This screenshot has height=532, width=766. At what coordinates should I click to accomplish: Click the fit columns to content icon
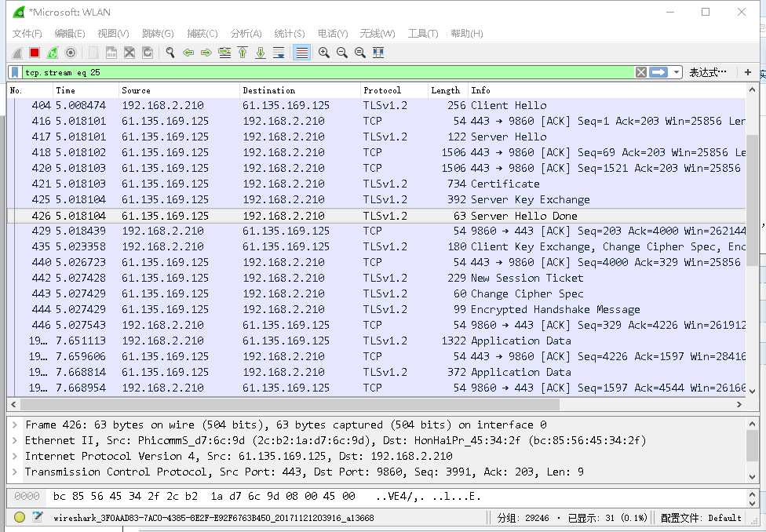(x=378, y=53)
